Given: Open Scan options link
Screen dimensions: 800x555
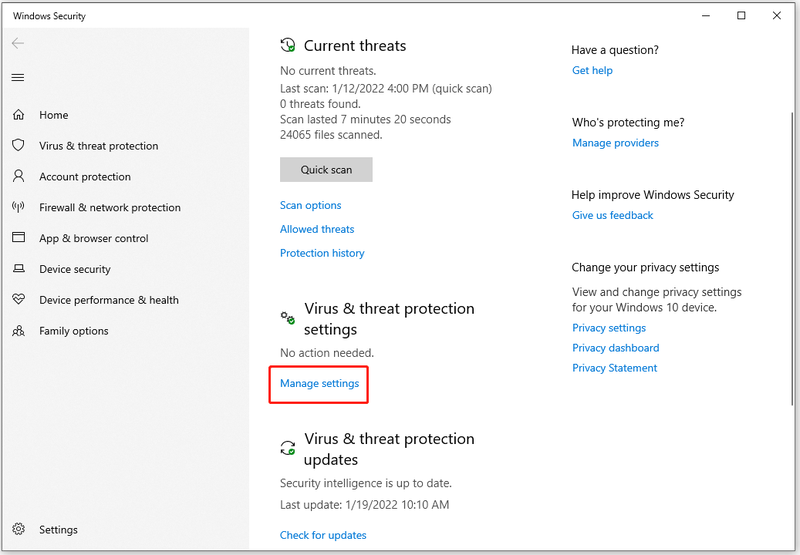Looking at the screenshot, I should pyautogui.click(x=310, y=205).
